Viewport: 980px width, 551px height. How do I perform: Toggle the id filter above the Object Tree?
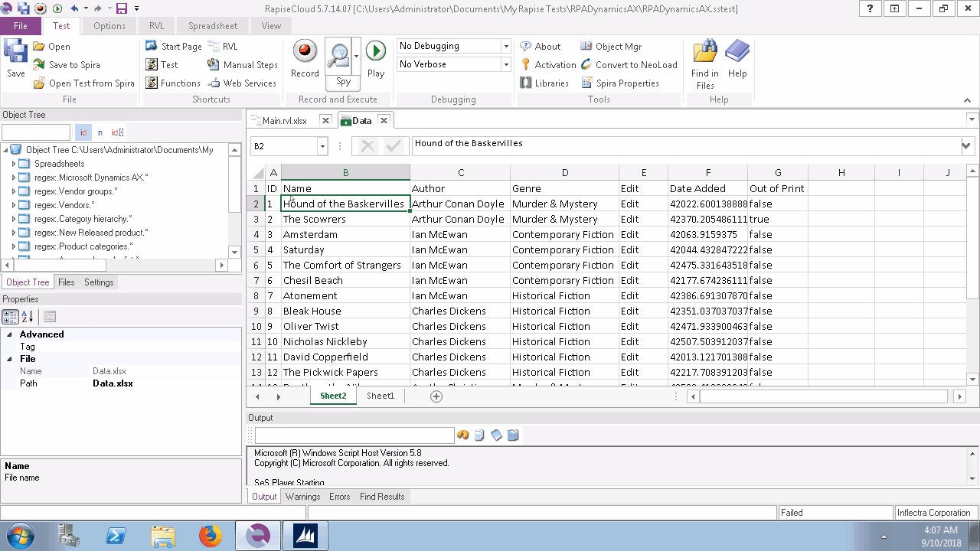click(83, 132)
